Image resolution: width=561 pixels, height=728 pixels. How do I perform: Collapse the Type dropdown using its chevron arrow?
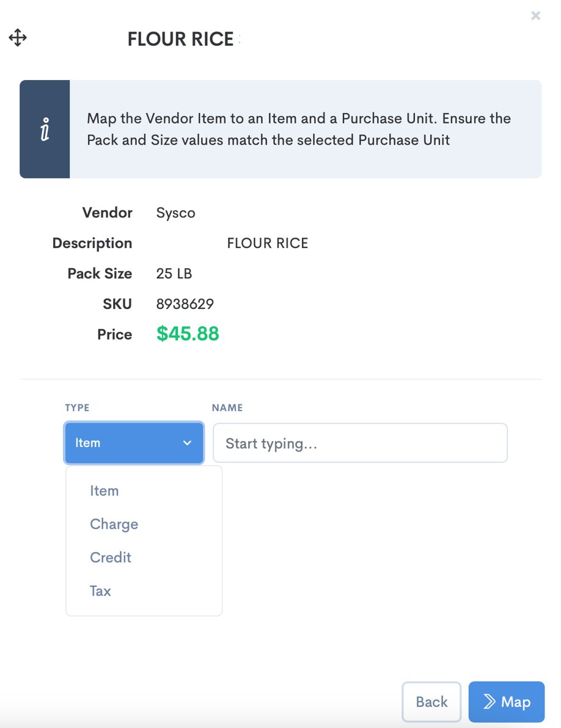pos(187,443)
